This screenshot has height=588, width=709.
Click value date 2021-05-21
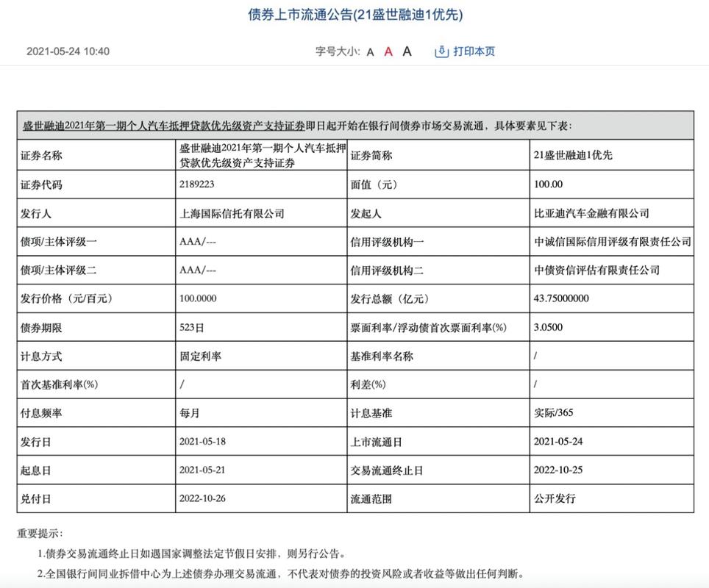click(202, 470)
